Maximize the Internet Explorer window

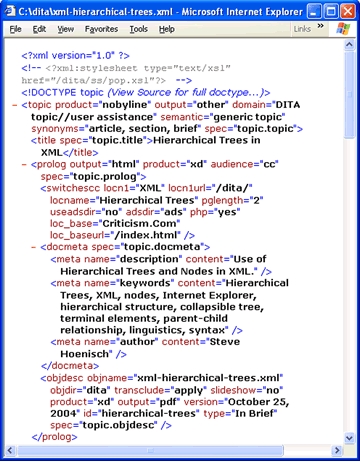click(x=331, y=12)
